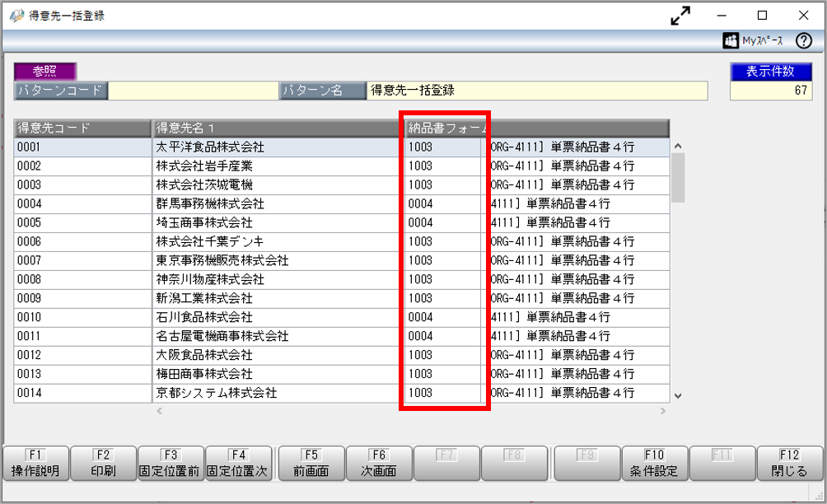The height and width of the screenshot is (504, 827).
Task: Select customer code cell 0014
Action: coord(83,394)
